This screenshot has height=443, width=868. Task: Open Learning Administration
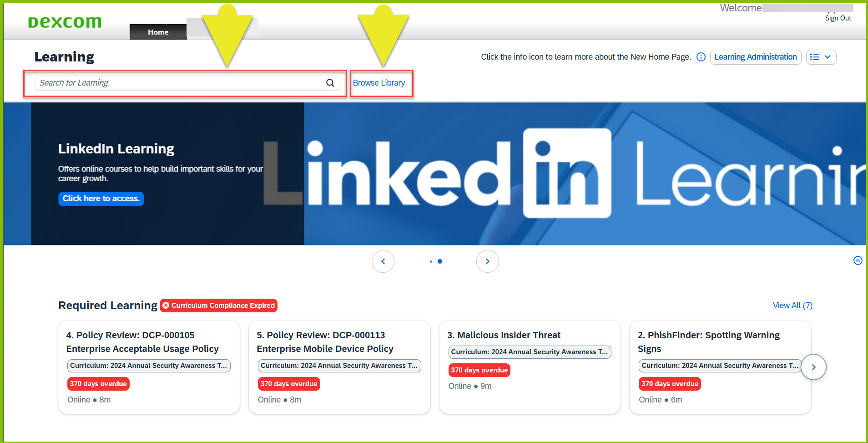[x=756, y=57]
